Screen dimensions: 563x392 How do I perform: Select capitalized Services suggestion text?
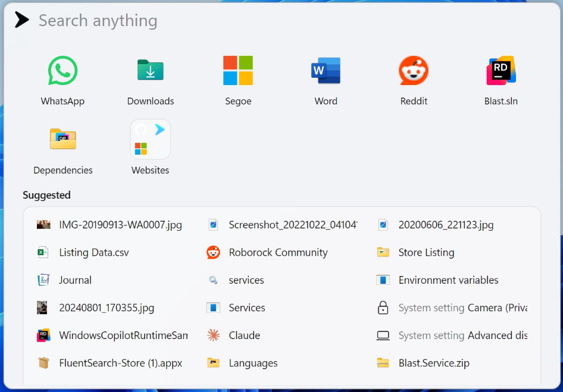[x=247, y=308]
